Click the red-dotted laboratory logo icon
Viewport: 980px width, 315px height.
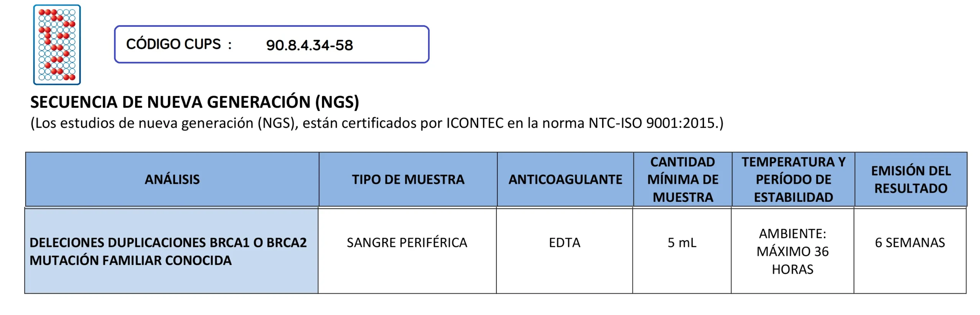(57, 45)
